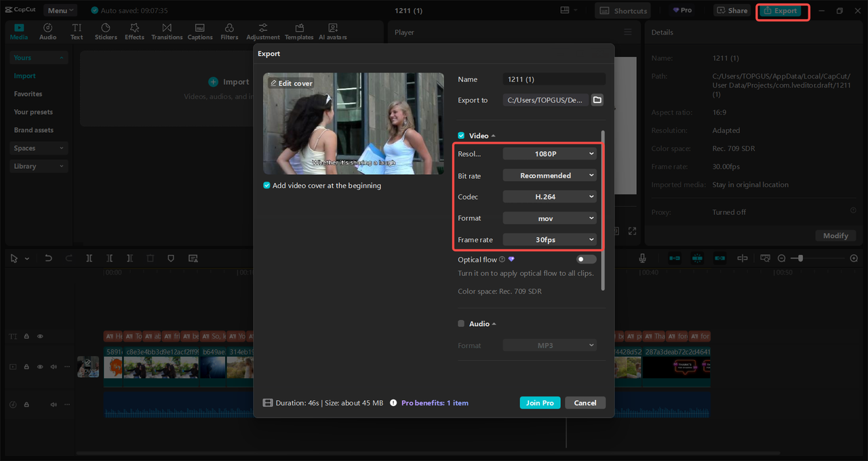Turn on the Optical flow switch
Image resolution: width=868 pixels, height=461 pixels.
(587, 260)
